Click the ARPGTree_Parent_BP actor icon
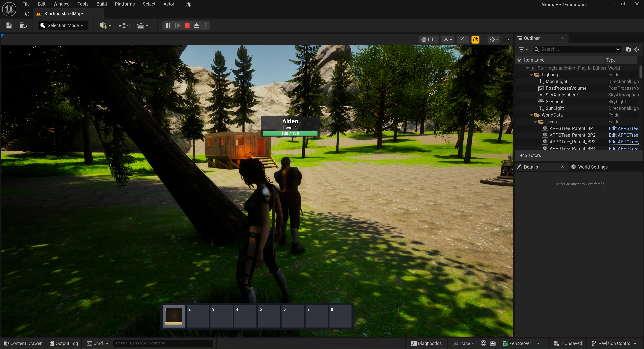The height and width of the screenshot is (349, 644). pyautogui.click(x=545, y=128)
